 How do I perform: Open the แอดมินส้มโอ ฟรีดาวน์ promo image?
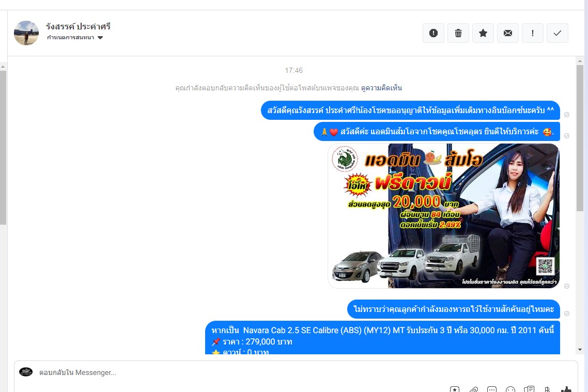444,216
